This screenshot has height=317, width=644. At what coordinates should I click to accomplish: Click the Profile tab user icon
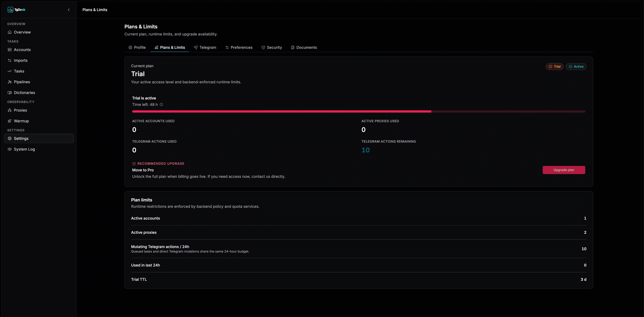click(130, 47)
